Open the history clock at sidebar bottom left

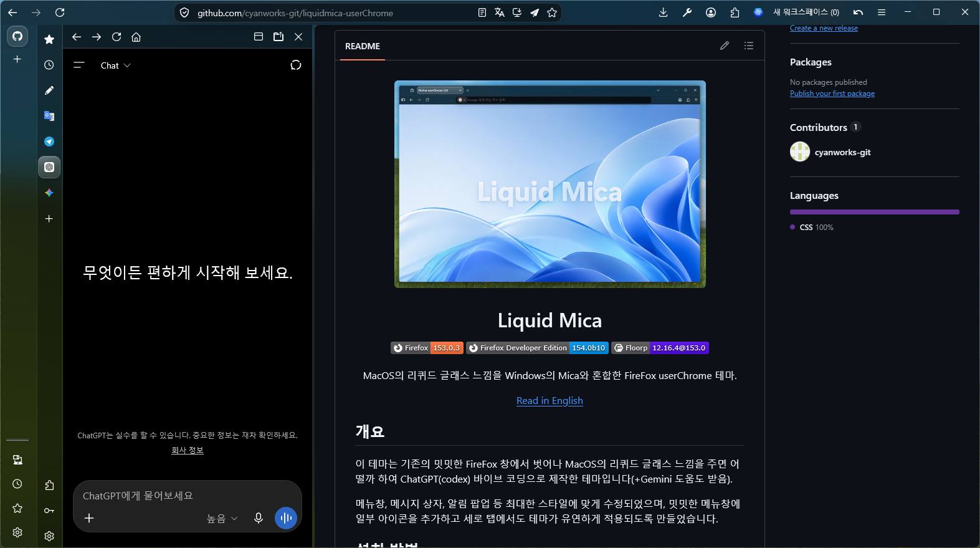[x=17, y=484]
